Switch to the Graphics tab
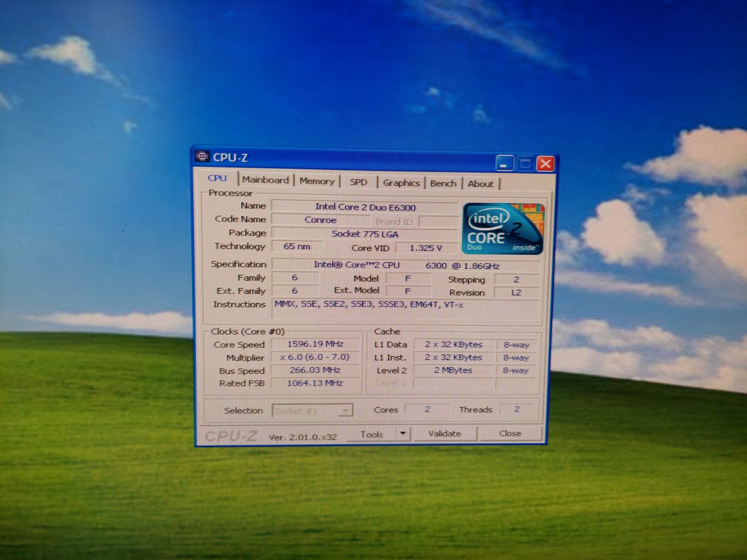 click(x=401, y=183)
